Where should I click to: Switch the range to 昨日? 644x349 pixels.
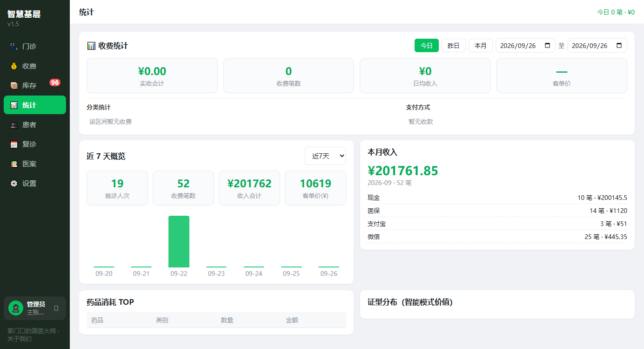pyautogui.click(x=454, y=46)
